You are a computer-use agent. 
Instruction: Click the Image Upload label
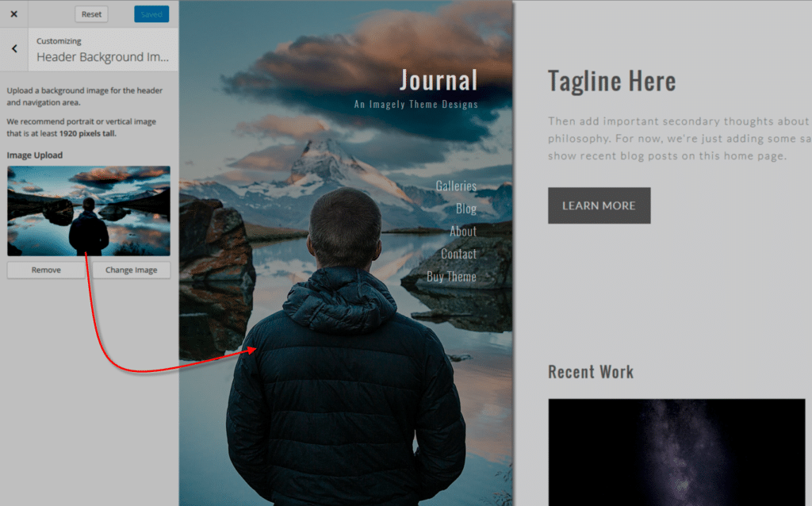coord(35,155)
